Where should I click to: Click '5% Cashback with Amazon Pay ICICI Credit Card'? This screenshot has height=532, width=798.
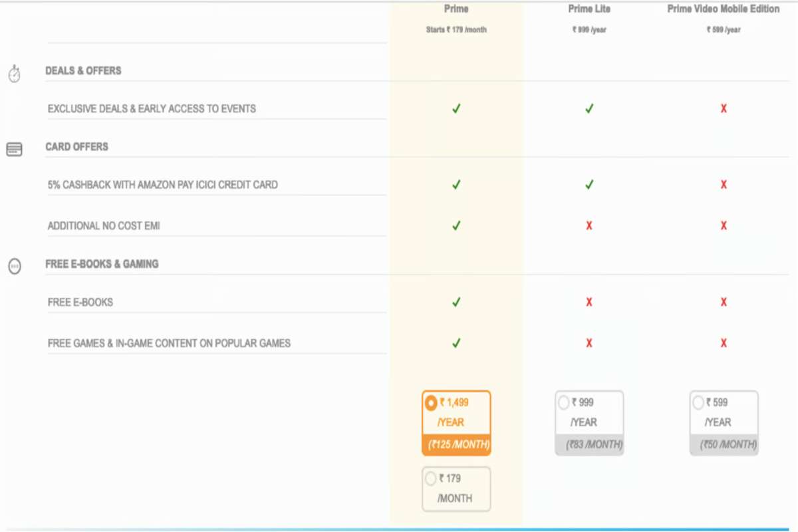pyautogui.click(x=163, y=184)
